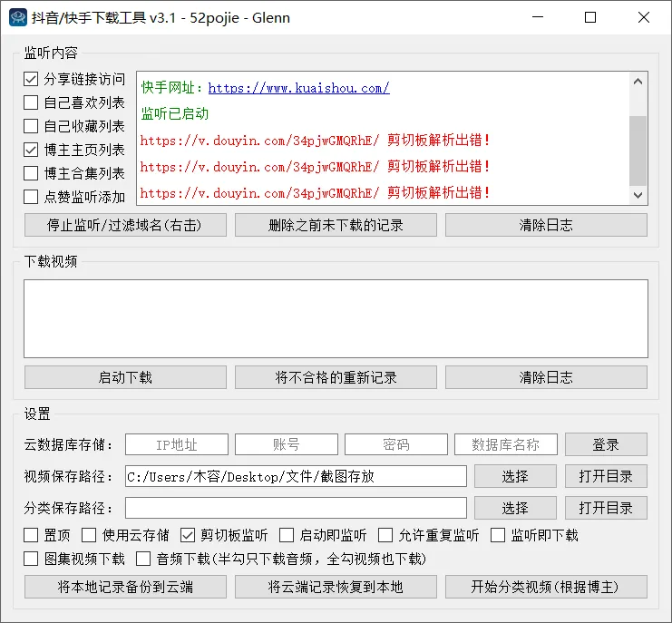Clear the 下载视频 log with 清除日志

pyautogui.click(x=546, y=377)
